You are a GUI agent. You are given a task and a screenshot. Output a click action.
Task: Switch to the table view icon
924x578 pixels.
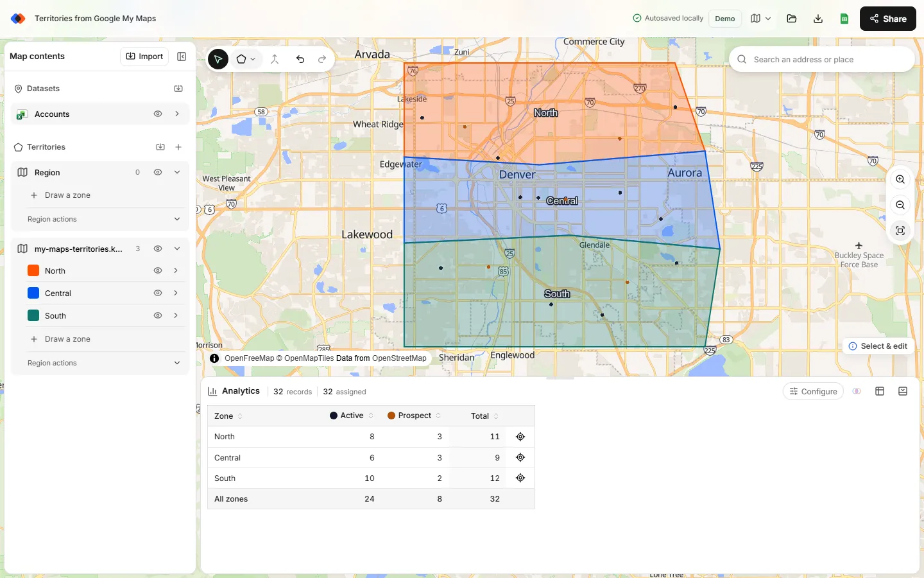click(x=880, y=391)
